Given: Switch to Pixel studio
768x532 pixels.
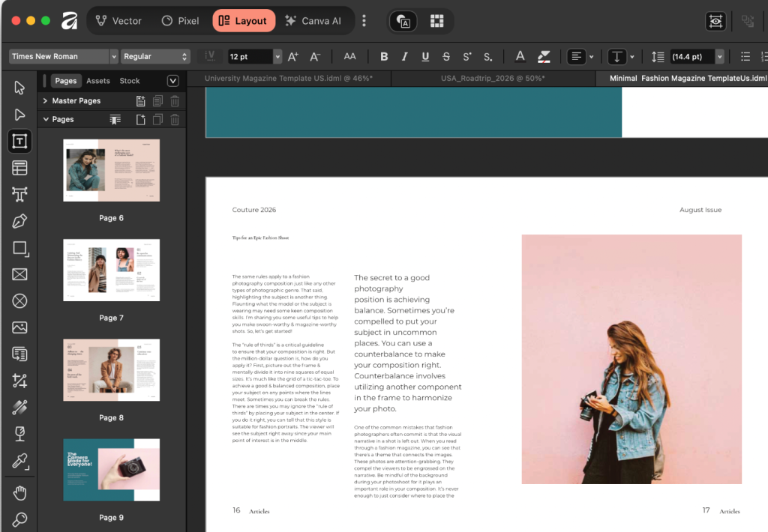Looking at the screenshot, I should (180, 21).
